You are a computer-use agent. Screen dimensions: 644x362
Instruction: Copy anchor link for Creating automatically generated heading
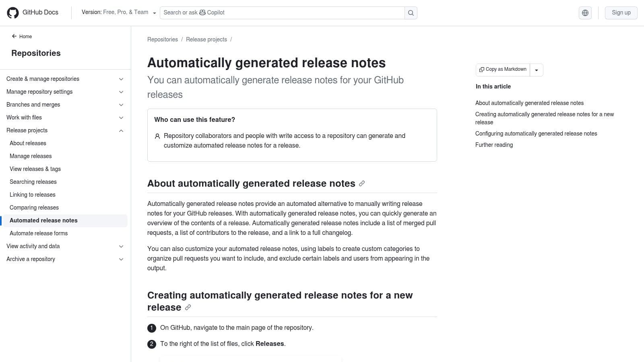point(188,307)
